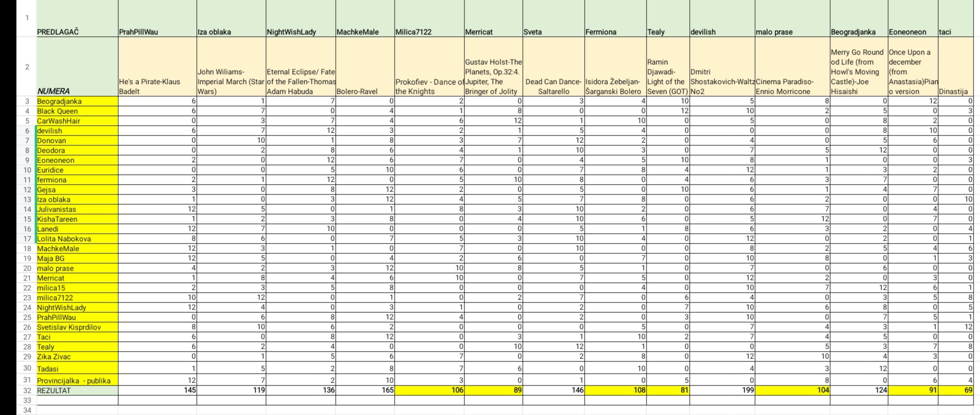Image resolution: width=980 pixels, height=415 pixels.
Task: Select the PREDLAGAČ header cell
Action: point(77,18)
